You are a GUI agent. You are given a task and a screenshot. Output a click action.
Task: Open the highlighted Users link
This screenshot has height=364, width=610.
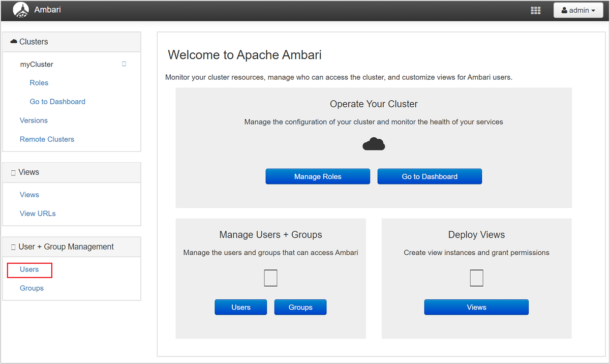click(x=29, y=269)
